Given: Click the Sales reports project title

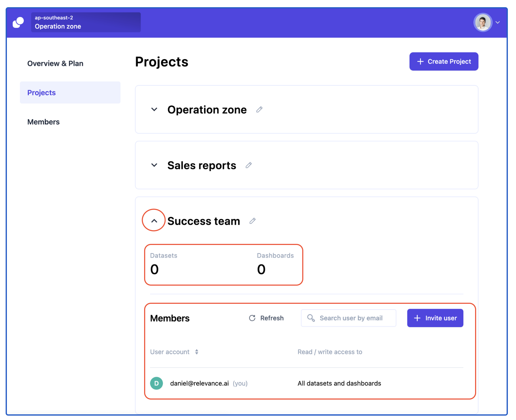Looking at the screenshot, I should click(x=202, y=165).
